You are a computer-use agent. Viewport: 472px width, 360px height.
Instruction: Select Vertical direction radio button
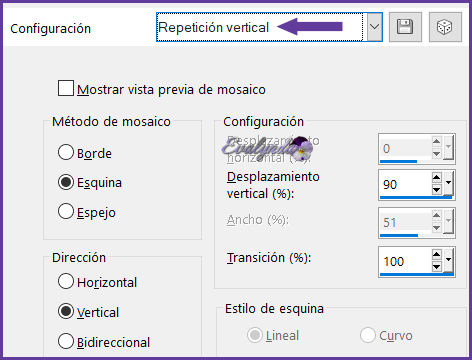click(66, 311)
